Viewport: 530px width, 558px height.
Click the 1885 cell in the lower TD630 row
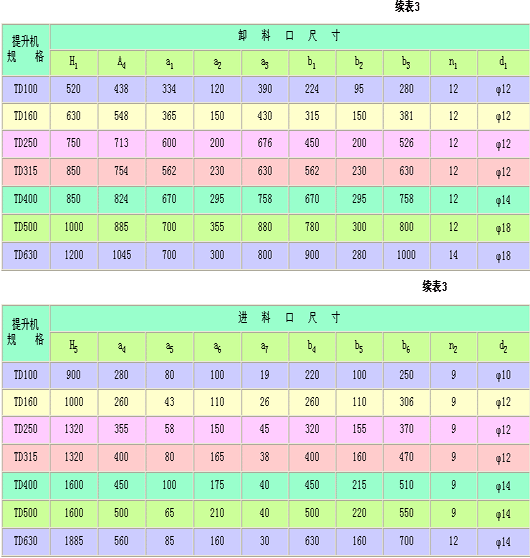click(74, 541)
